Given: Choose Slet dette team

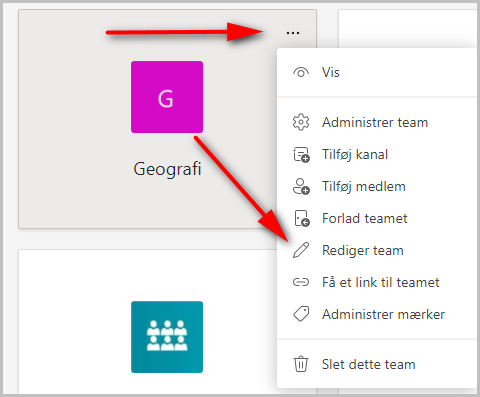Looking at the screenshot, I should 377,364.
